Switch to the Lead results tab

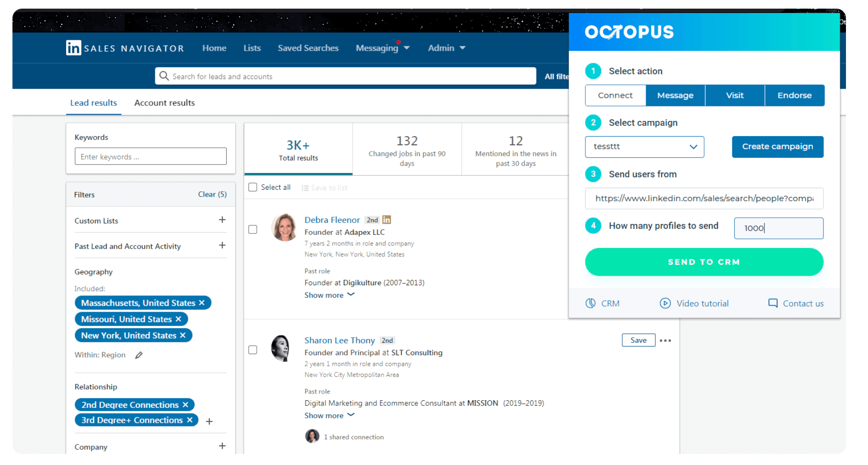(93, 103)
